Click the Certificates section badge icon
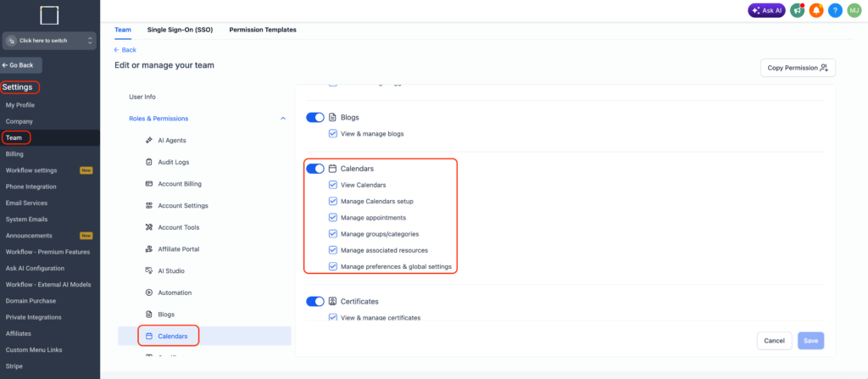This screenshot has width=868, height=379. click(332, 302)
